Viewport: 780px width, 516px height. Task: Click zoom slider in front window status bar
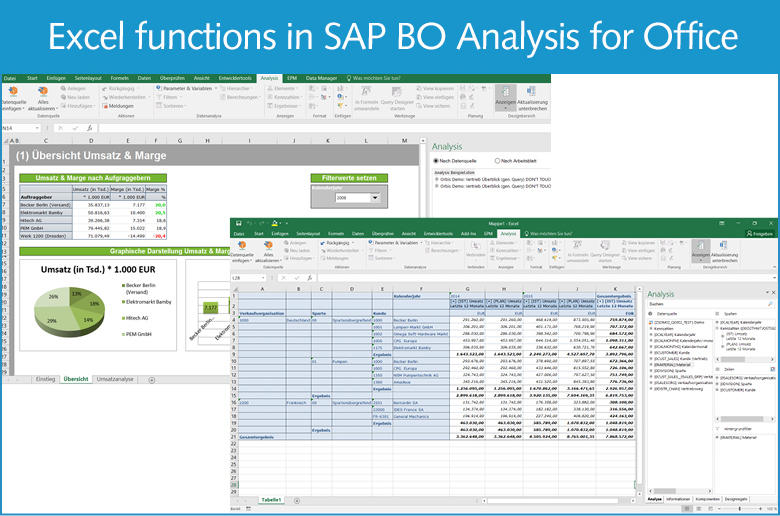740,509
